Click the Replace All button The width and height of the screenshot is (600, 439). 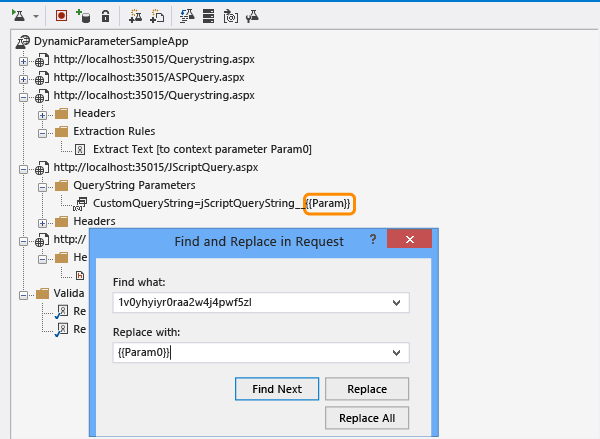(367, 418)
